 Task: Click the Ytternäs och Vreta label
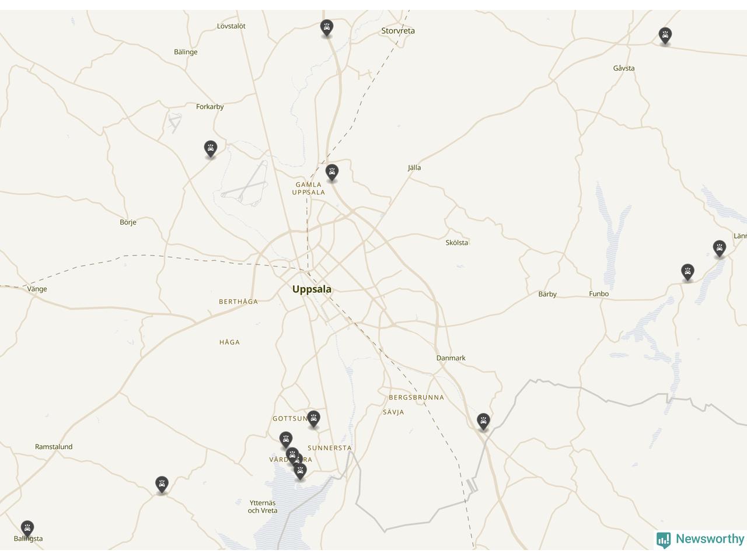point(263,506)
